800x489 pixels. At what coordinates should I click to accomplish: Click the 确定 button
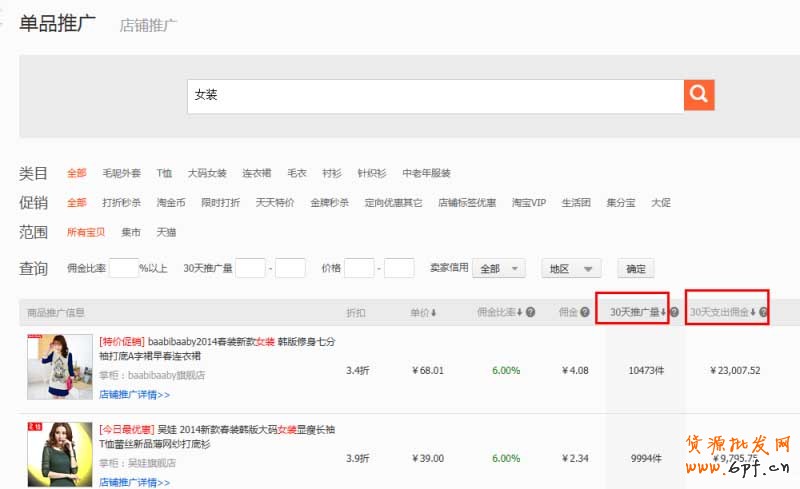coord(636,268)
